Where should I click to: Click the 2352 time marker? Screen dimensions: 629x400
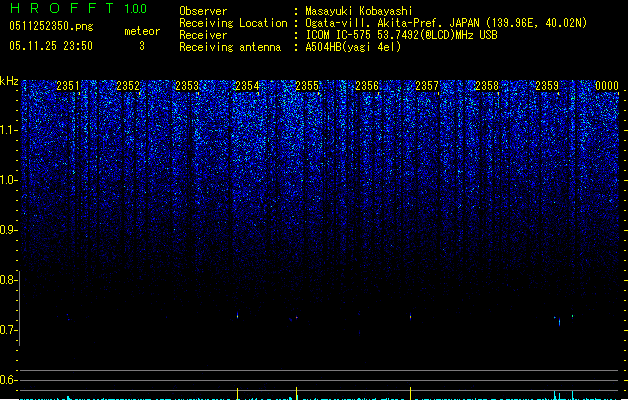tap(128, 86)
